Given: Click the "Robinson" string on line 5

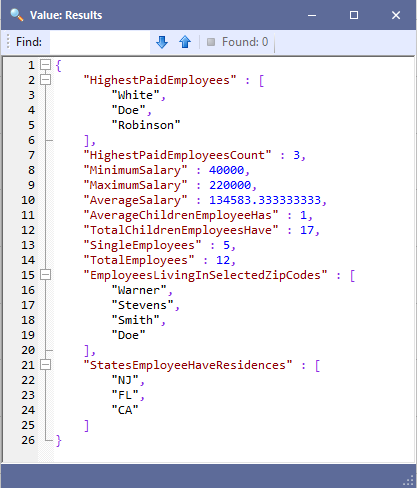Looking at the screenshot, I should click(146, 125).
